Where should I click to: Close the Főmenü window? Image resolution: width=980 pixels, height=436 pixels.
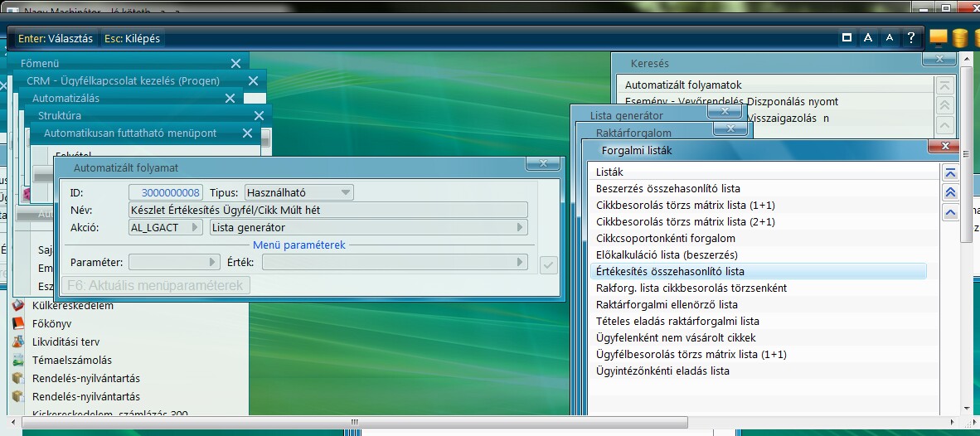pos(235,63)
